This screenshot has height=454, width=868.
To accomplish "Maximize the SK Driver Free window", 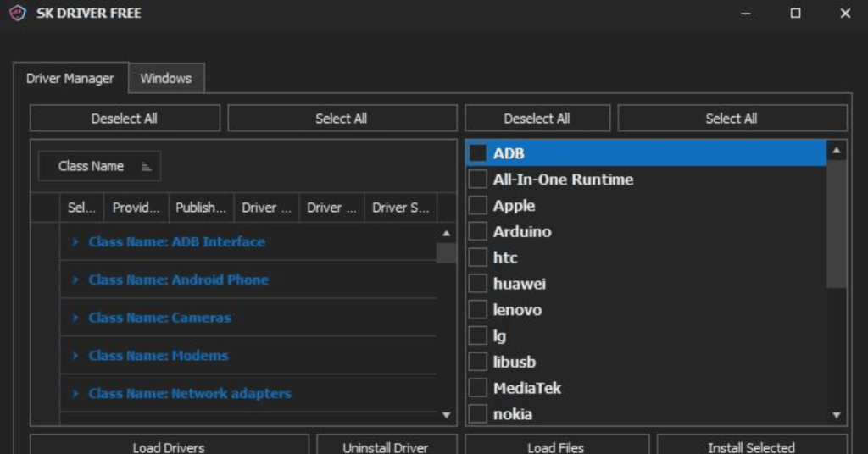I will (795, 14).
